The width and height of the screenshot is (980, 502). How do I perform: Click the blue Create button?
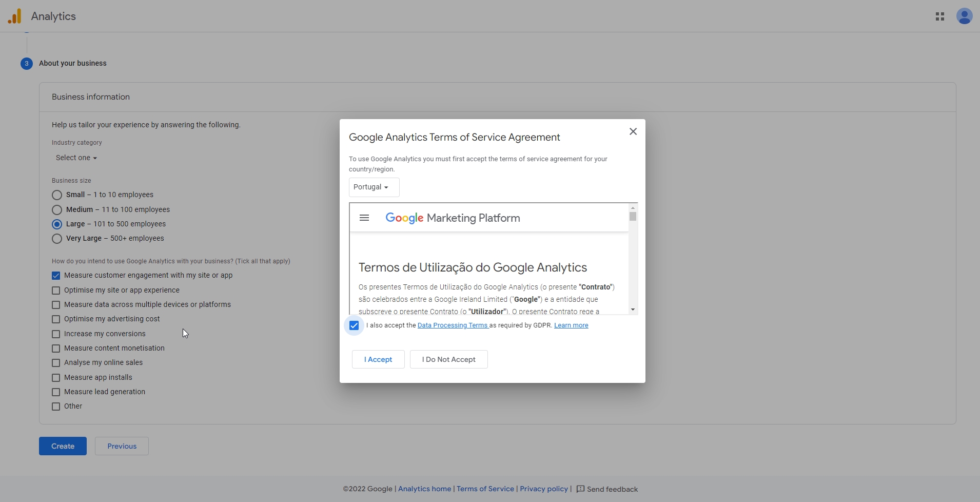tap(63, 446)
